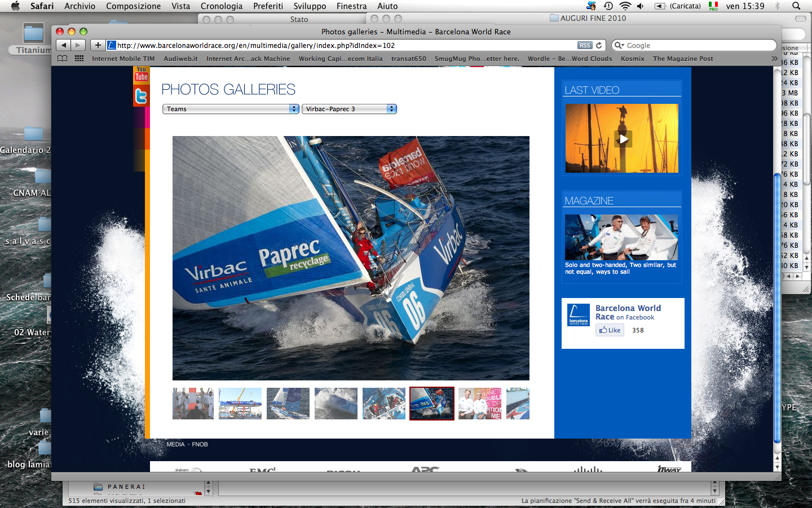Open the transat650 bookmark

pos(409,58)
